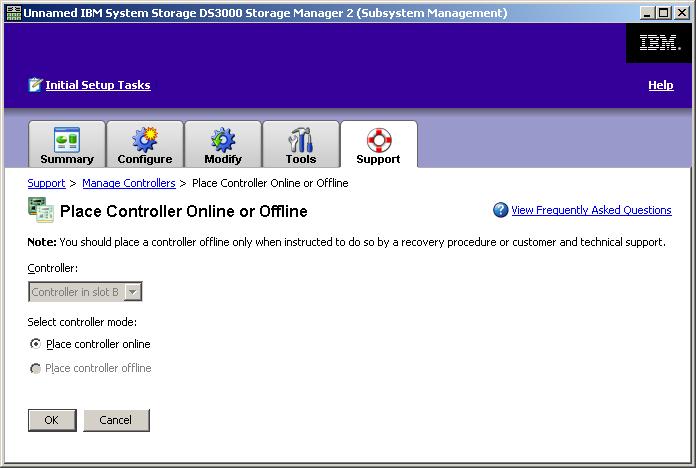Switch to the Modify tab
The height and width of the screenshot is (468, 696).
tap(223, 159)
